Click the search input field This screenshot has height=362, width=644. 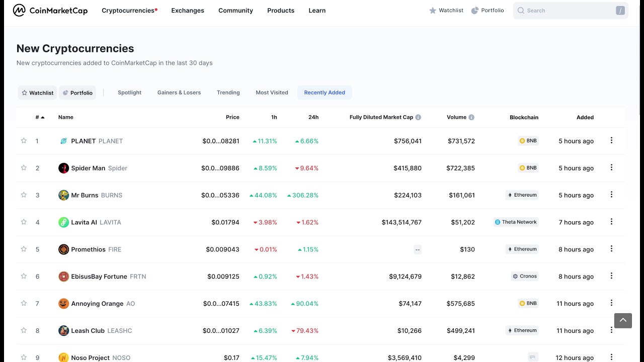(x=570, y=11)
